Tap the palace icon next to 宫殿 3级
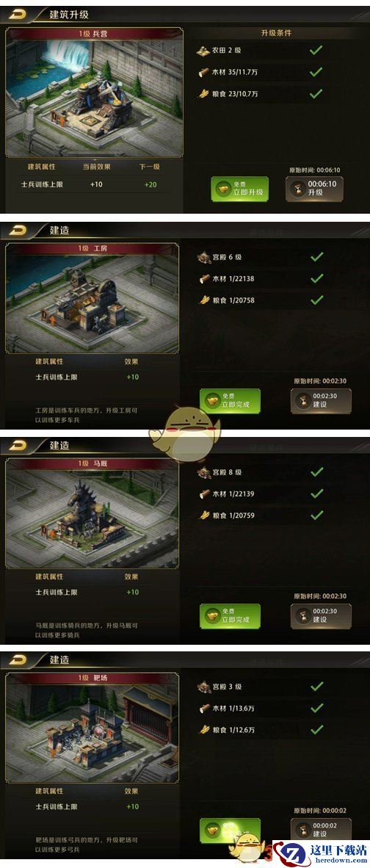Image resolution: width=370 pixels, height=868 pixels. pos(205,687)
